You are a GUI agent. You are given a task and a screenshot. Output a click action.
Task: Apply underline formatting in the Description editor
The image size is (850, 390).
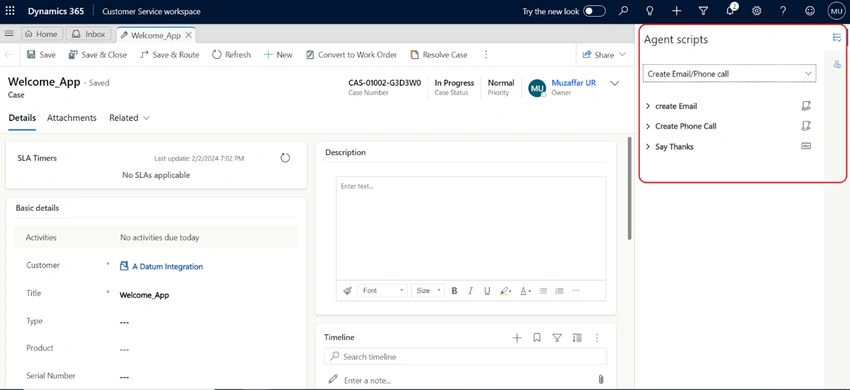pos(487,291)
